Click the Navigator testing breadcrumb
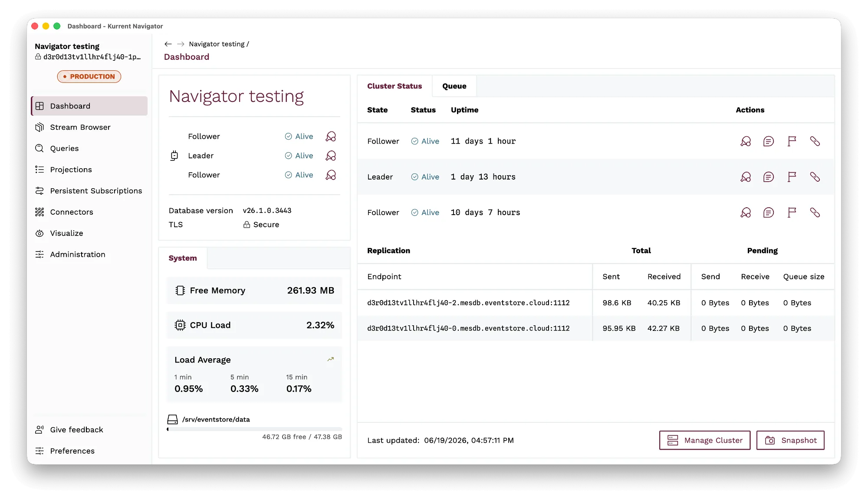The image size is (868, 500). point(217,44)
